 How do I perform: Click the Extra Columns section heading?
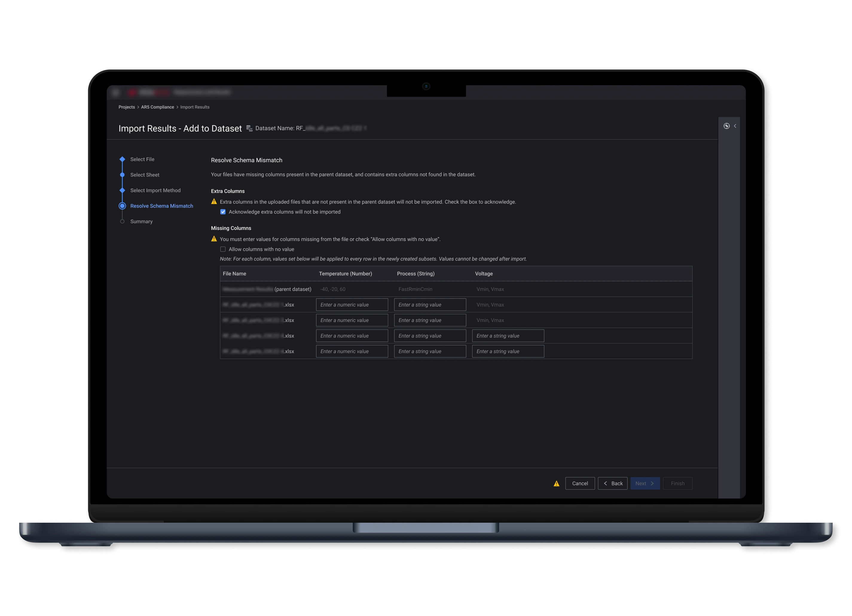pyautogui.click(x=228, y=191)
